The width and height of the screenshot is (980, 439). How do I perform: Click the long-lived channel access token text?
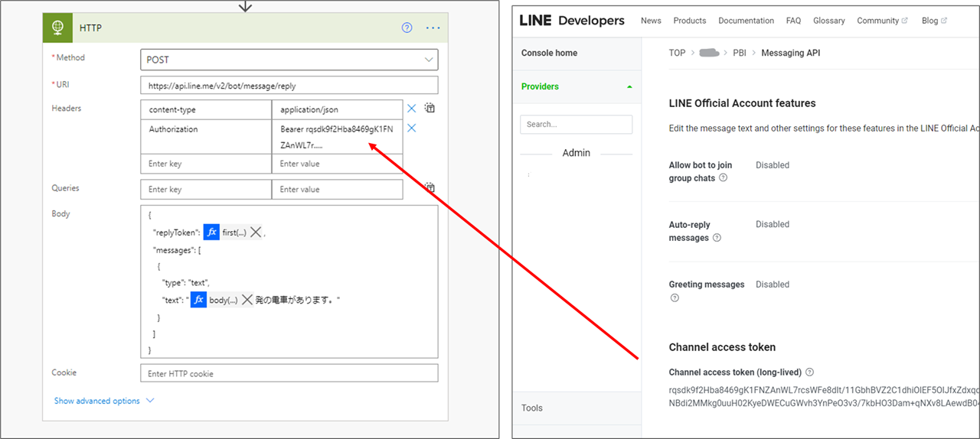[824, 395]
